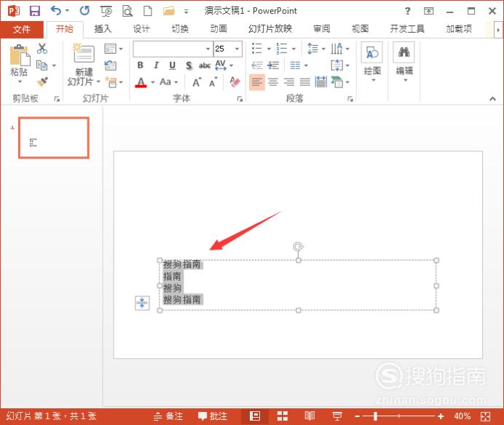The width and height of the screenshot is (504, 425).
Task: Distribute text evenly across line
Action: tap(320, 82)
